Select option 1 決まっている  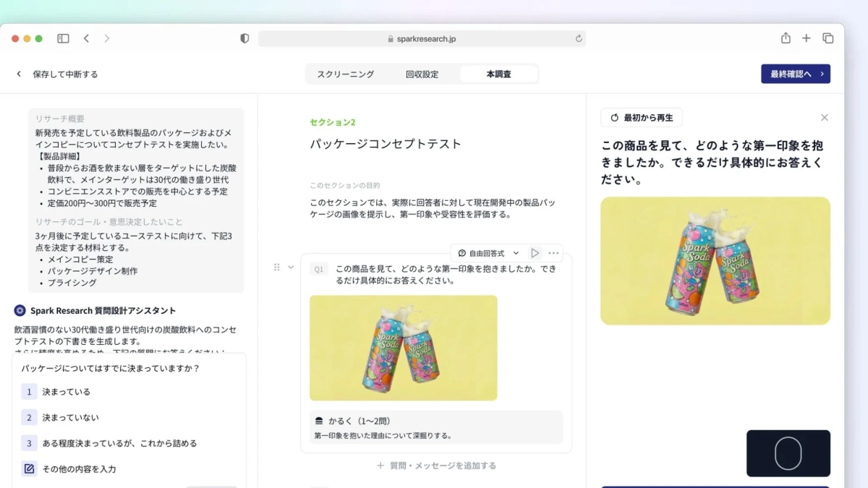point(130,392)
